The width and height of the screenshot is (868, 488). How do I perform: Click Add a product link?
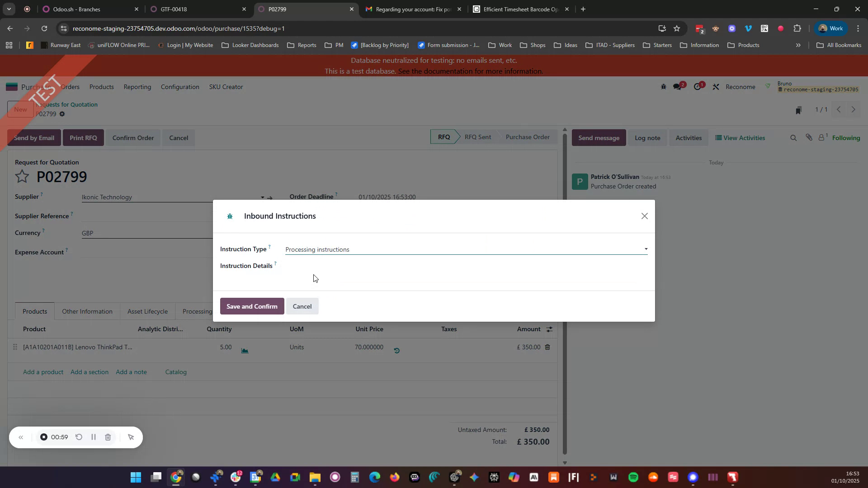click(x=43, y=372)
